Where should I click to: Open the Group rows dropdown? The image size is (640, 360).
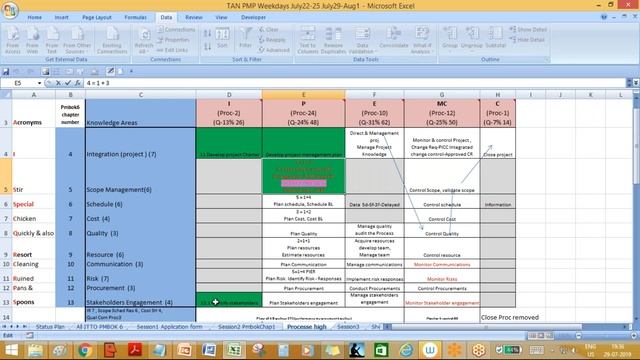coord(450,40)
